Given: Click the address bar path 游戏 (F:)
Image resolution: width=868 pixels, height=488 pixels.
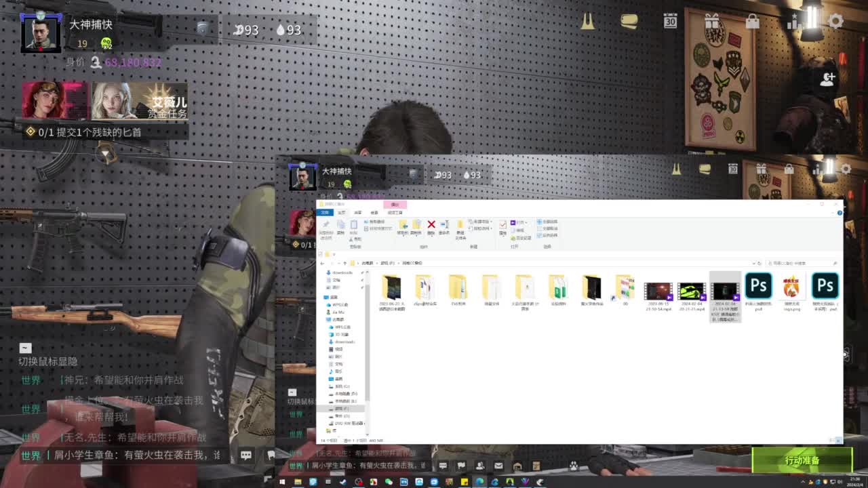Looking at the screenshot, I should coord(388,263).
